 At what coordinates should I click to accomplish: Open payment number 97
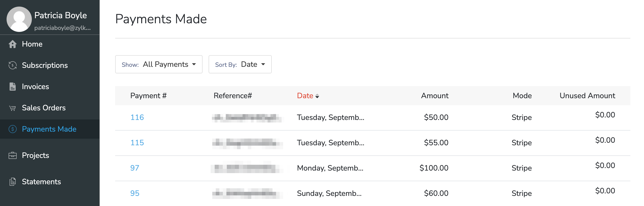click(x=135, y=168)
